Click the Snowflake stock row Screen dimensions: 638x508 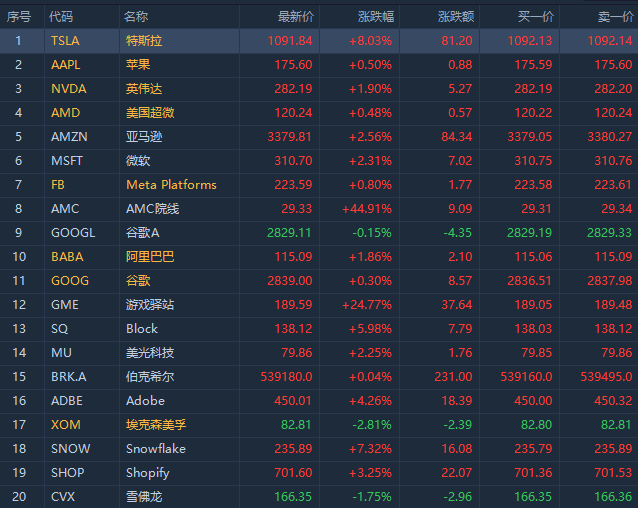coord(319,449)
